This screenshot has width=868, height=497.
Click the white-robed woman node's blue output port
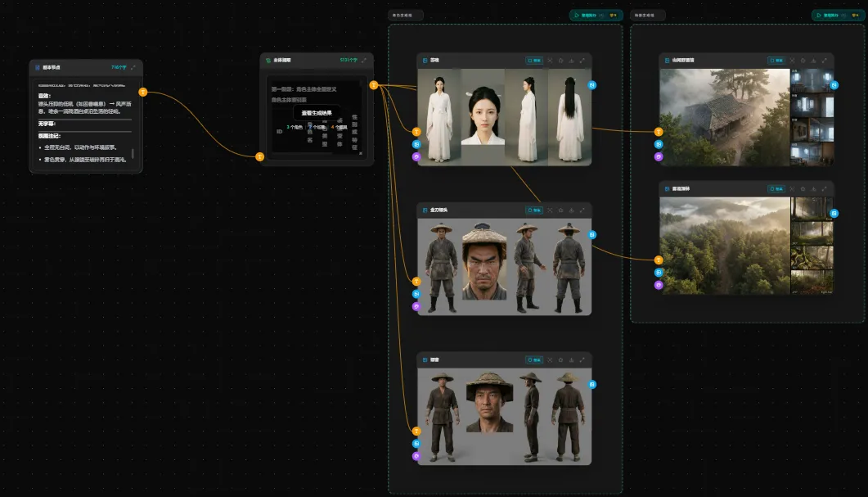tap(591, 85)
